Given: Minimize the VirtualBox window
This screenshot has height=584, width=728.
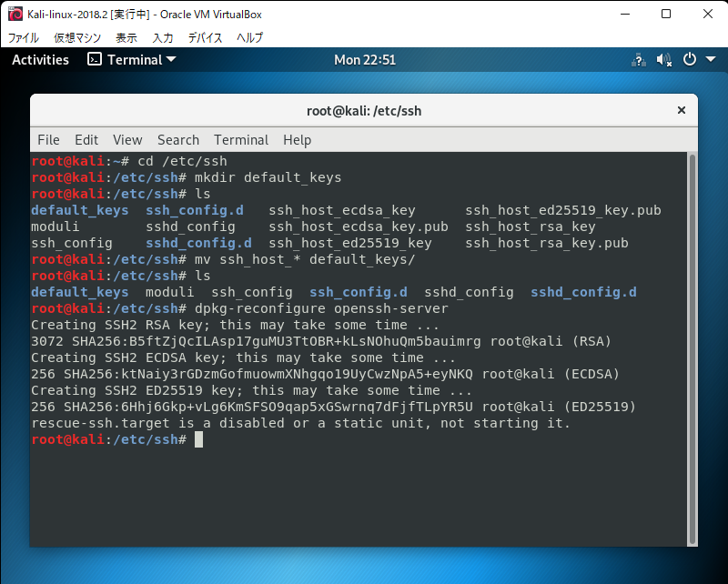Looking at the screenshot, I should coord(625,14).
